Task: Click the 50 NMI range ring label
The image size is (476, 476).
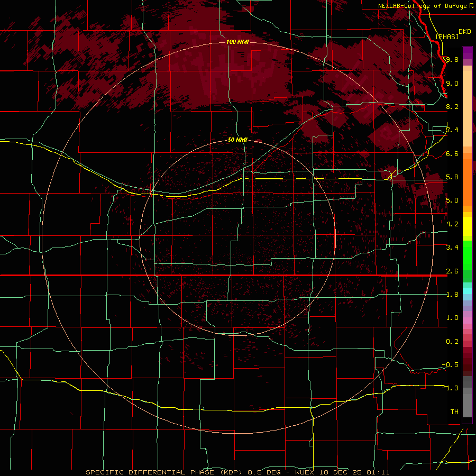Action: 237,140
